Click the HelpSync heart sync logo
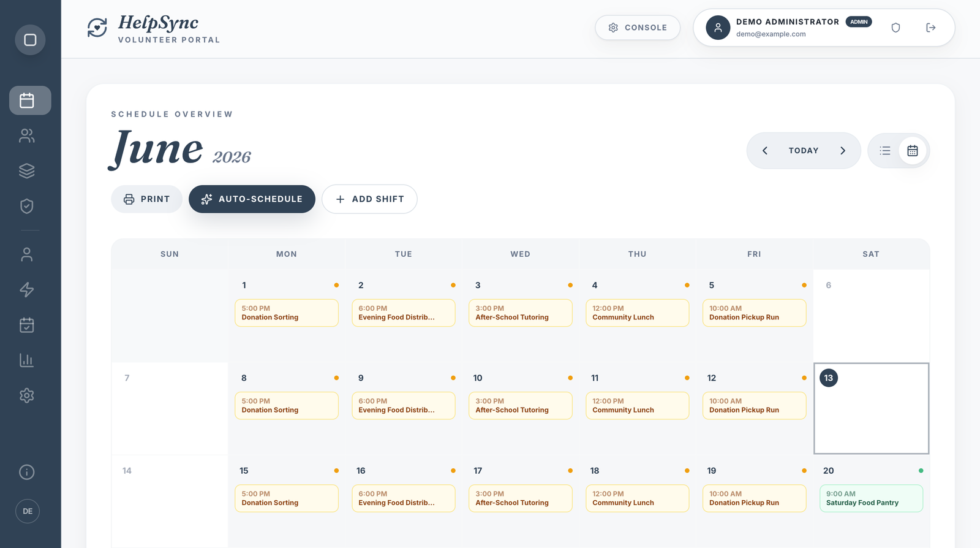The width and height of the screenshot is (980, 548). pyautogui.click(x=97, y=28)
